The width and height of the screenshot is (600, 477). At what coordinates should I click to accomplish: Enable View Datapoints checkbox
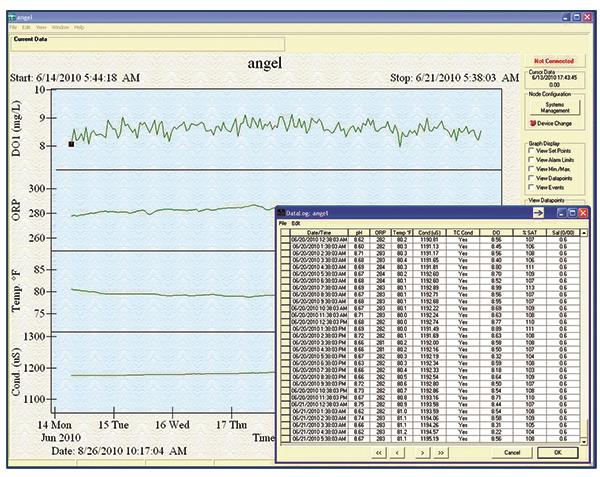coord(531,177)
